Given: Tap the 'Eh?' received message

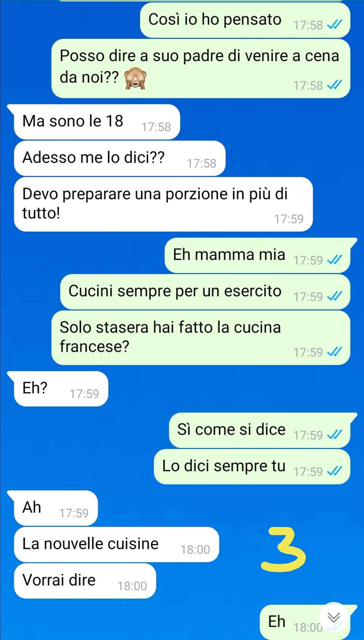Looking at the screenshot, I should [x=61, y=389].
